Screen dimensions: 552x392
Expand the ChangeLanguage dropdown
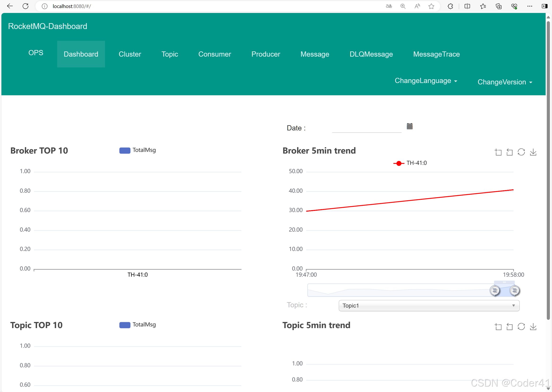pyautogui.click(x=426, y=81)
